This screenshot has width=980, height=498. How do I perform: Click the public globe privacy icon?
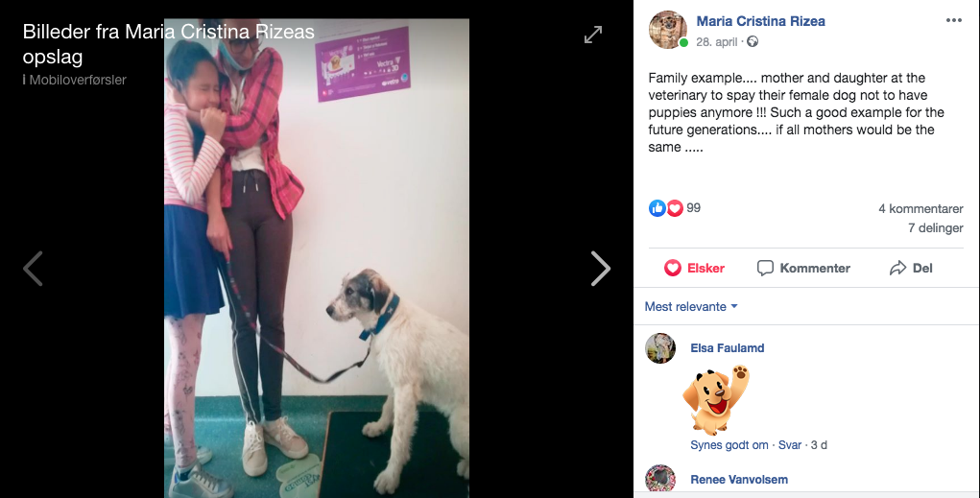(753, 42)
